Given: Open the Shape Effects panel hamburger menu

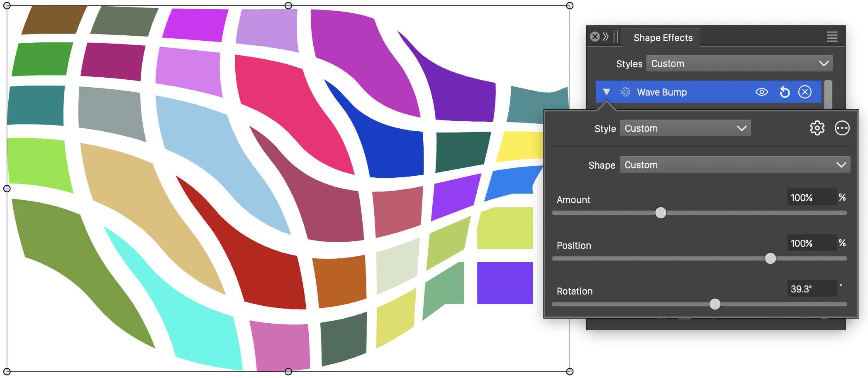Looking at the screenshot, I should (832, 37).
